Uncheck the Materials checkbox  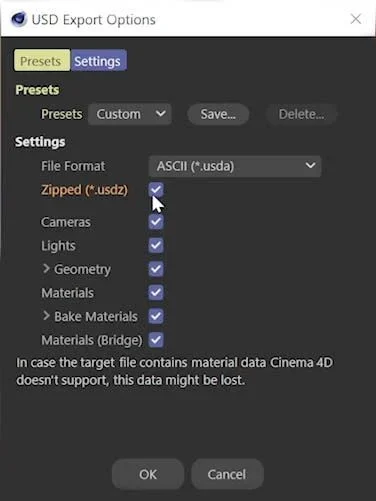(156, 293)
